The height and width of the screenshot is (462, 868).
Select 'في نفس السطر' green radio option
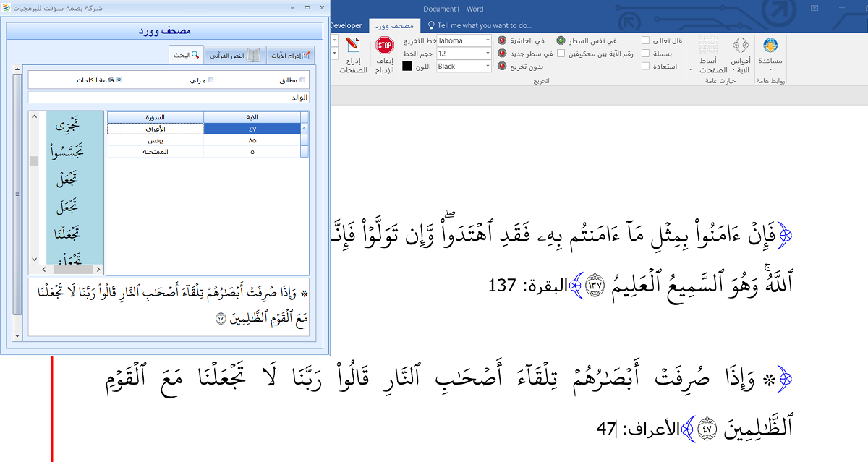pyautogui.click(x=561, y=41)
